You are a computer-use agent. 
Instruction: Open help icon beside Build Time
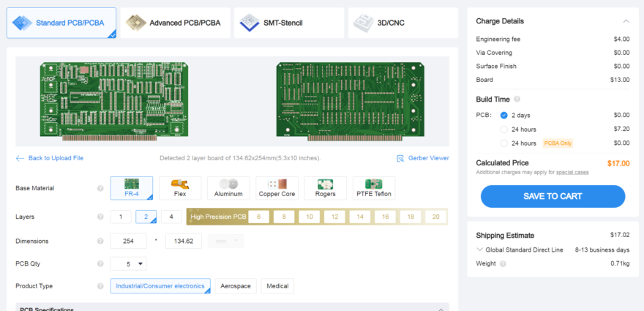(x=517, y=99)
